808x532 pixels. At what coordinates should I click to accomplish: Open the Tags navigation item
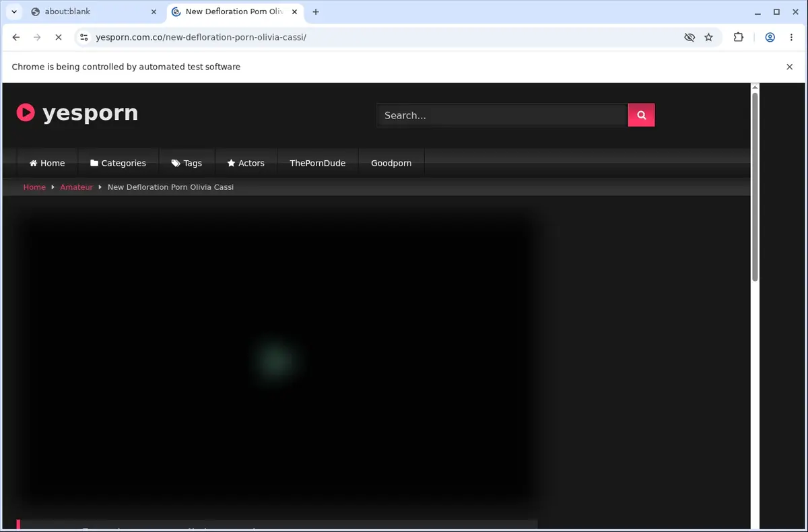(187, 163)
